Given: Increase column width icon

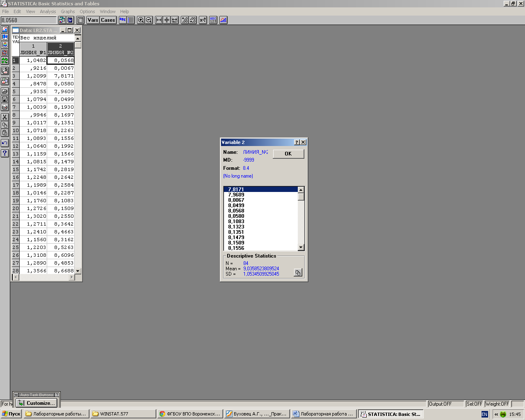Looking at the screenshot, I should point(159,20).
